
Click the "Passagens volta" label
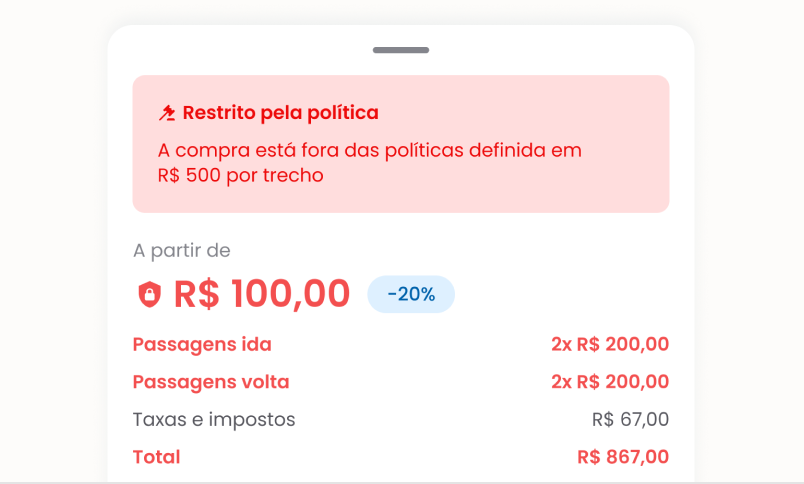click(x=211, y=382)
